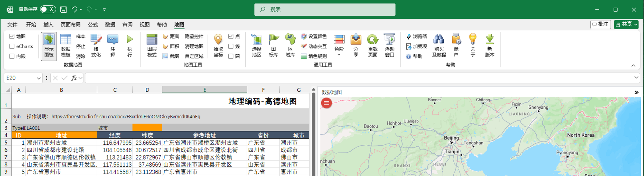Open 加载项 add-ins
Image resolution: width=644 pixels, height=176 pixels.
(x=416, y=46)
